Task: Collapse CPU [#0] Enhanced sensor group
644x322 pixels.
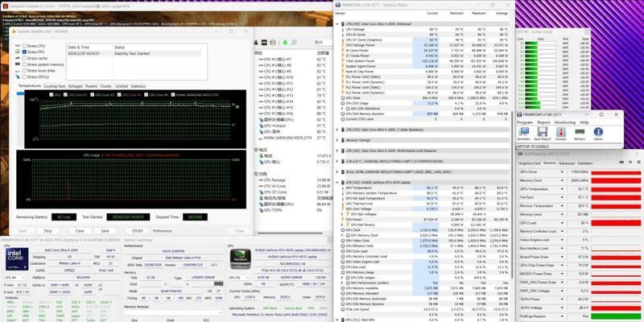Action: click(x=337, y=24)
